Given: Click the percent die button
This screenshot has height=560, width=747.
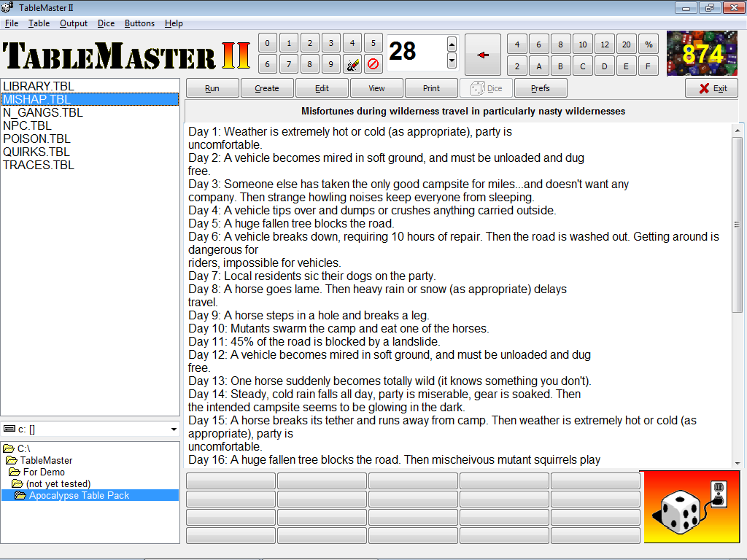Looking at the screenshot, I should tap(649, 44).
